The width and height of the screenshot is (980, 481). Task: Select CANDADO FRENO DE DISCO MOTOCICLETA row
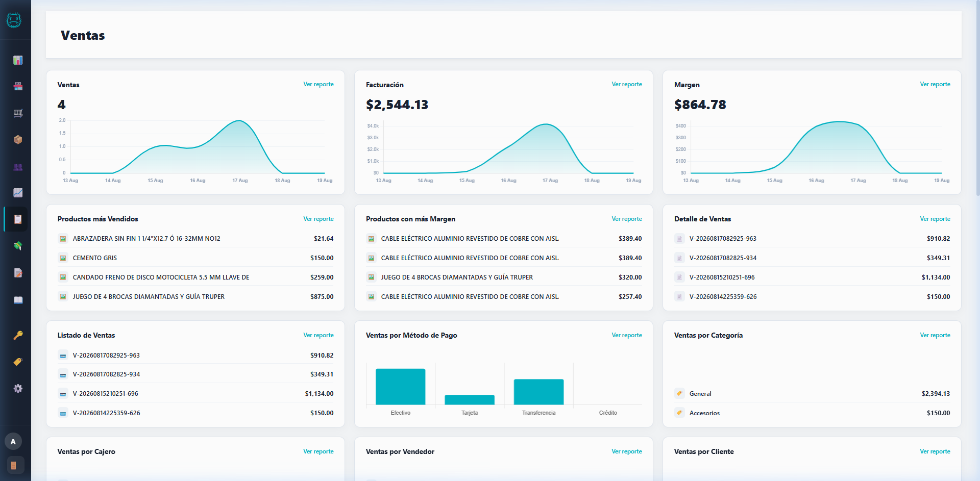tap(195, 277)
